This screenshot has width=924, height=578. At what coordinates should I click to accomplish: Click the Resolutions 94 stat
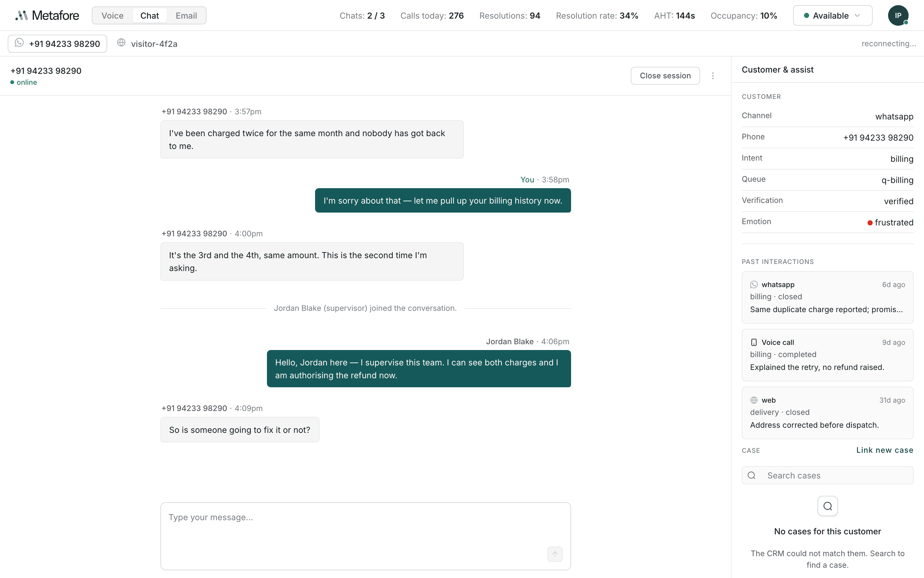coord(510,16)
